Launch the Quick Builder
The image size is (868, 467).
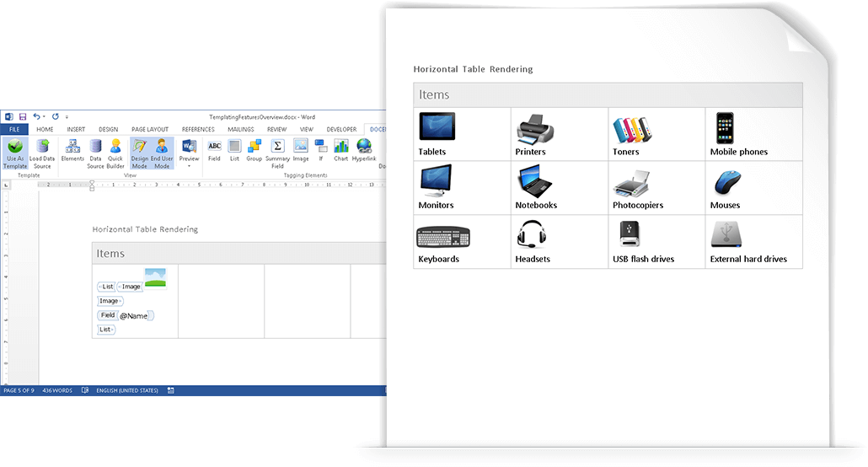115,153
